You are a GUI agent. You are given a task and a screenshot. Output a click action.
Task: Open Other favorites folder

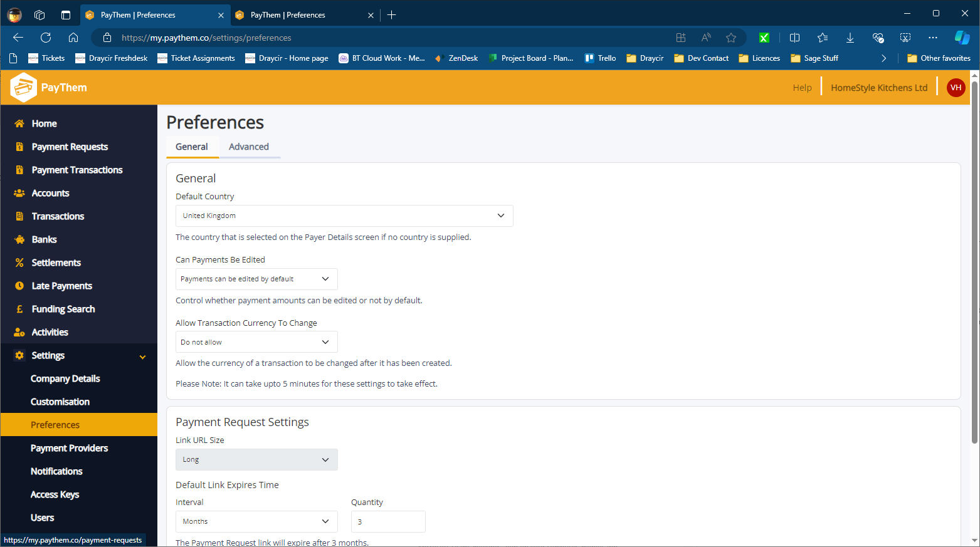939,58
